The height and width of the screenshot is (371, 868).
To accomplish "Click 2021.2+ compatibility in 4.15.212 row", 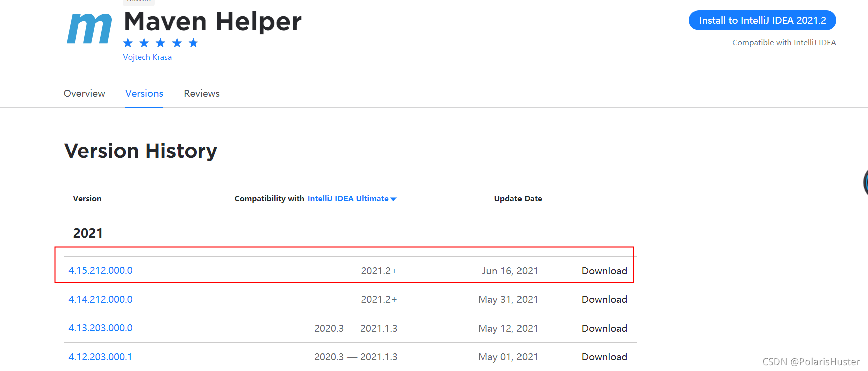I will coord(379,271).
